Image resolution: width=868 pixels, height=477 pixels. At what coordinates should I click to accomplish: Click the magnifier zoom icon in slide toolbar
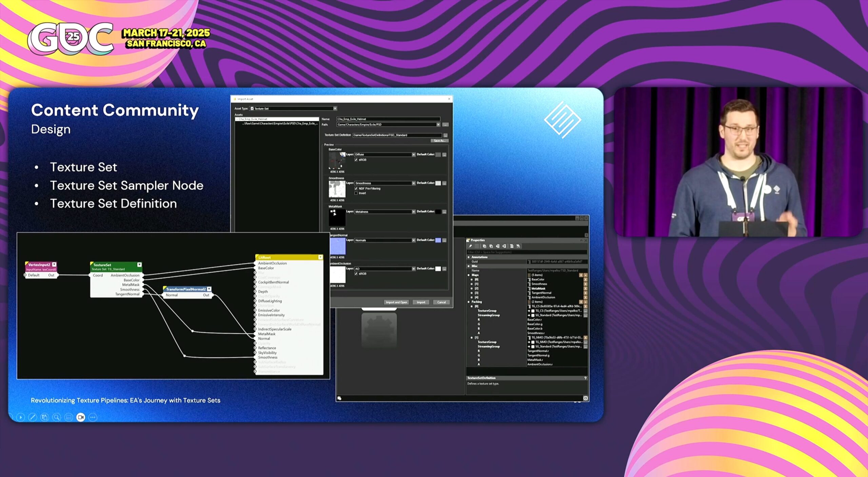[57, 417]
